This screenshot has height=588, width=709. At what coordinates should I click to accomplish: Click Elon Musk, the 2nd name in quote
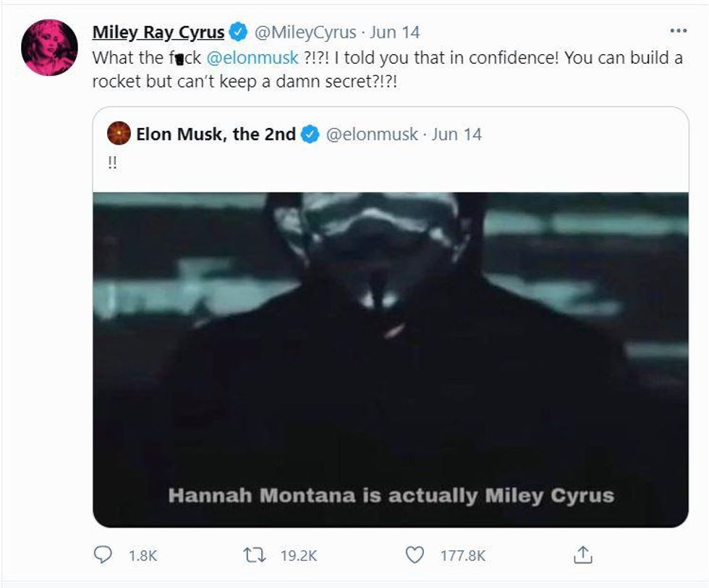tap(216, 135)
